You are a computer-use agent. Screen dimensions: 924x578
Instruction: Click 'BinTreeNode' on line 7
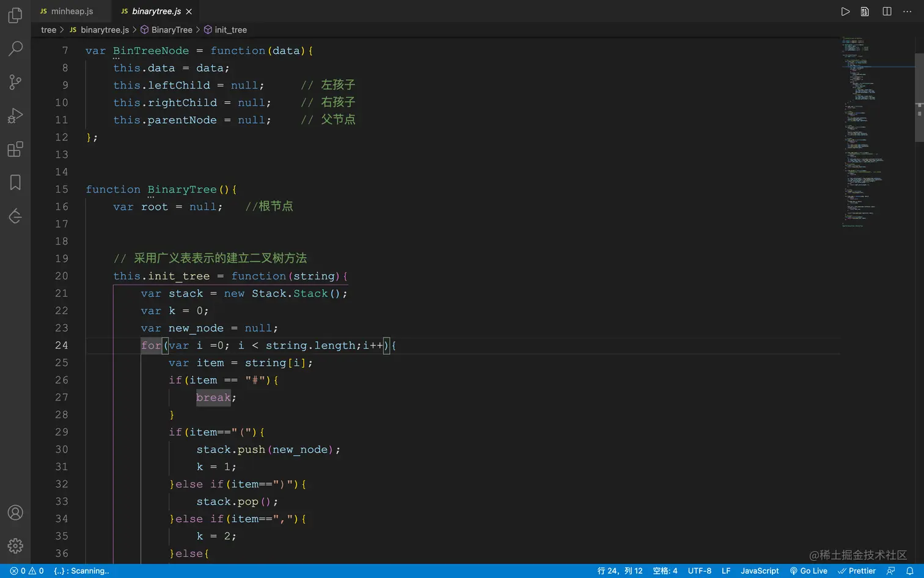click(151, 51)
